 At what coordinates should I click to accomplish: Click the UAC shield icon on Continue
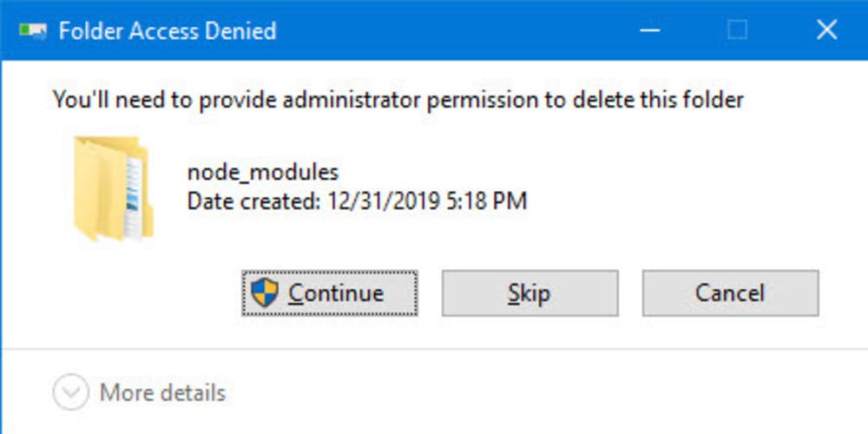click(x=264, y=293)
